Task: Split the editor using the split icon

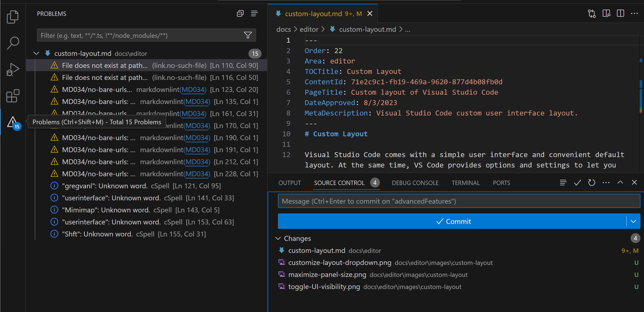Action: (x=620, y=13)
